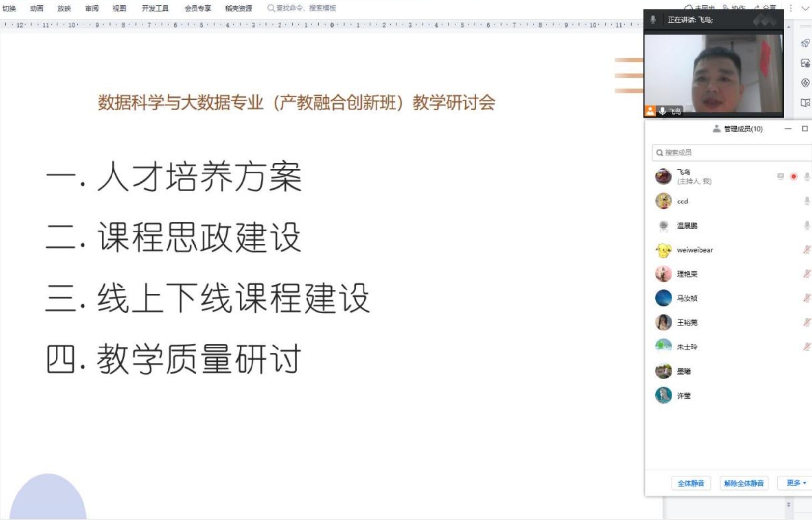Click the 查找命令 search box in toolbar
The height and width of the screenshot is (520, 812).
pyautogui.click(x=305, y=8)
